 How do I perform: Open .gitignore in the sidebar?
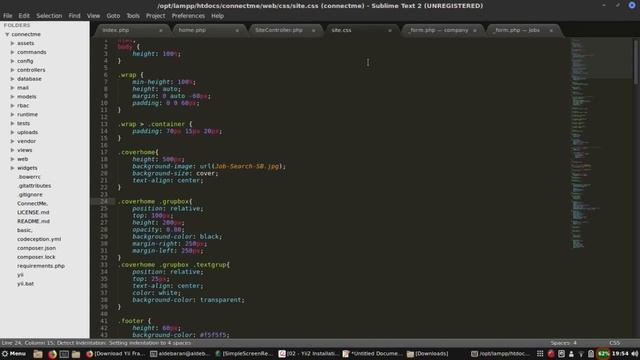30,195
